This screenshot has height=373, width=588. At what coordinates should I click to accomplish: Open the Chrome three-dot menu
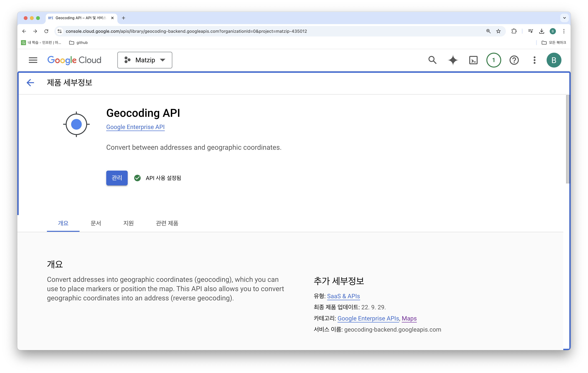[564, 31]
